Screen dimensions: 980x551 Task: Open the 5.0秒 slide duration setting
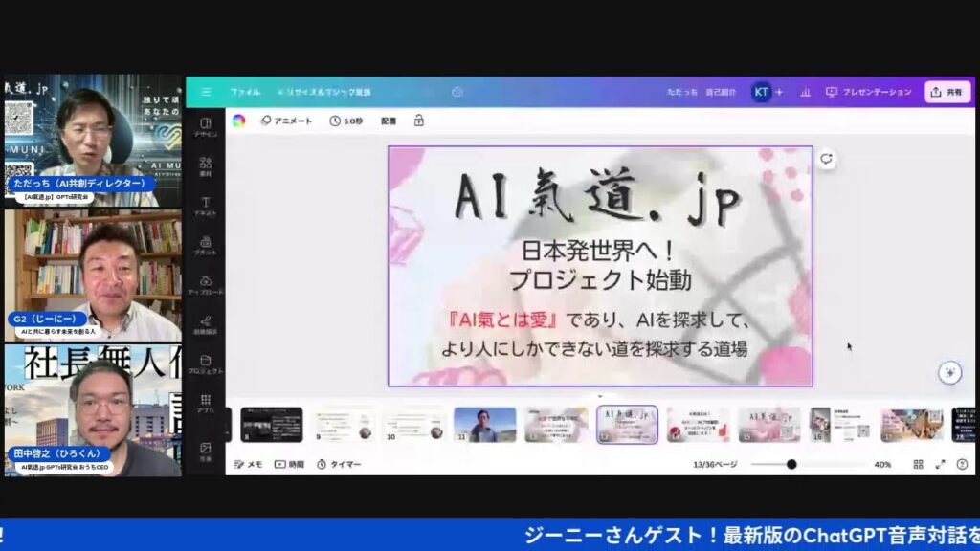[346, 121]
